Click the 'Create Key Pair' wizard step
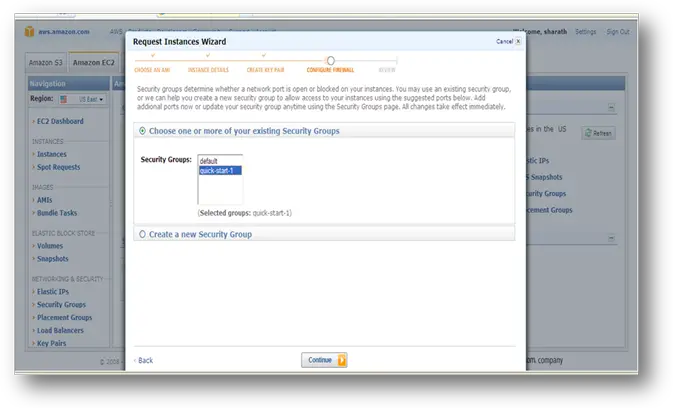This screenshot has width=673, height=408. coord(265,70)
